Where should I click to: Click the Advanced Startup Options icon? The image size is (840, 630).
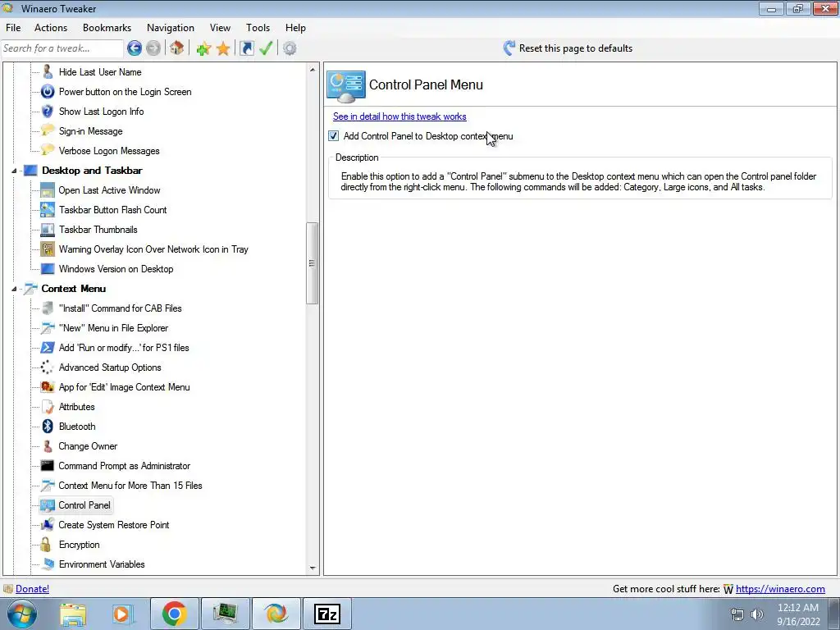48,367
